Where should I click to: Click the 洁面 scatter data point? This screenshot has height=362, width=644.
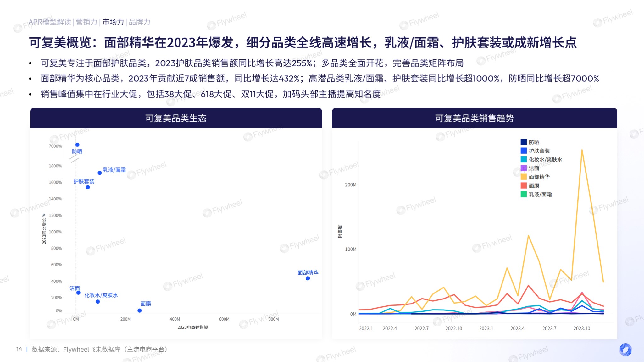point(78,293)
